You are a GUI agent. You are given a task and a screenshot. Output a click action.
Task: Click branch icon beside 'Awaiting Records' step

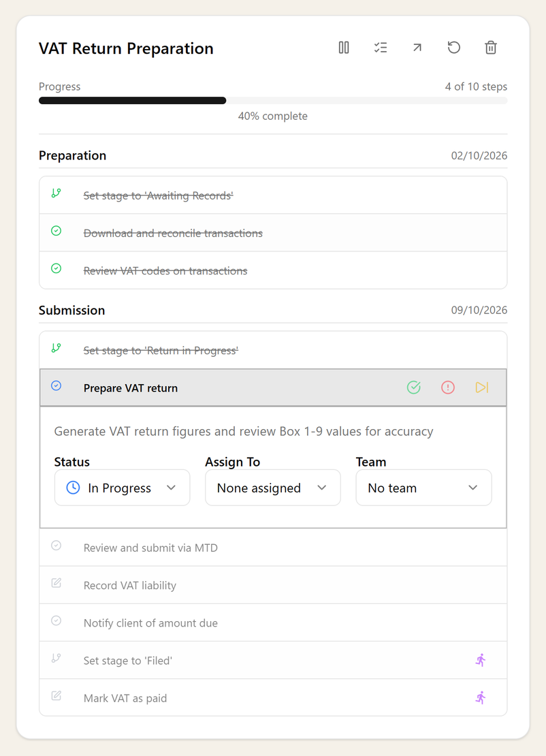[57, 193]
